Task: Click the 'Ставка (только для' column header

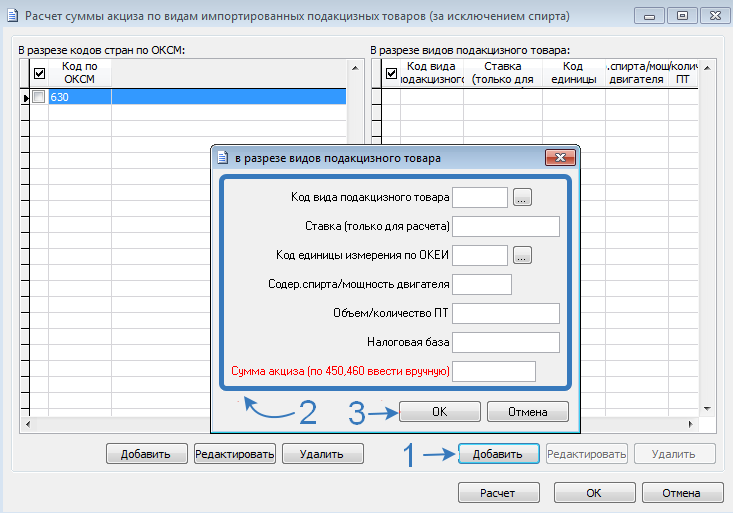Action: (503, 73)
